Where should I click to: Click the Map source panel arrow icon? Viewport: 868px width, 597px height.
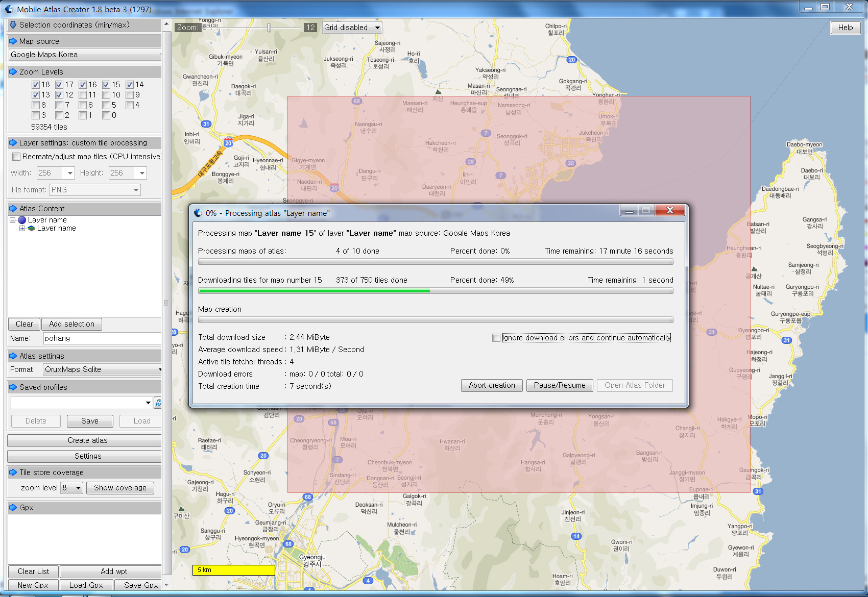tap(13, 41)
